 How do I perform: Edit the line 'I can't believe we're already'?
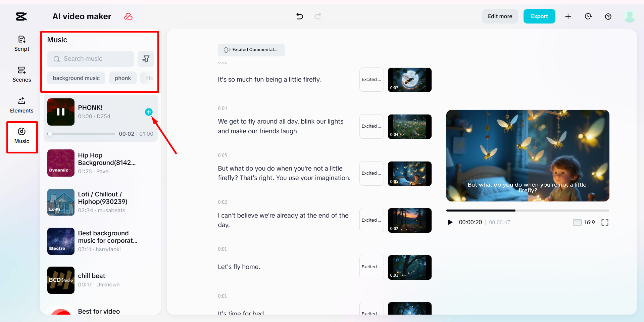pos(283,220)
